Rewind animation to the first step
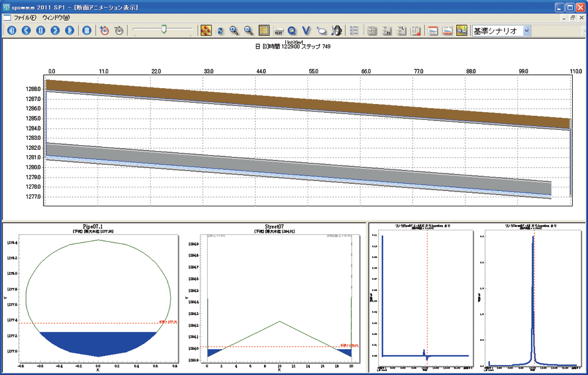 point(12,30)
